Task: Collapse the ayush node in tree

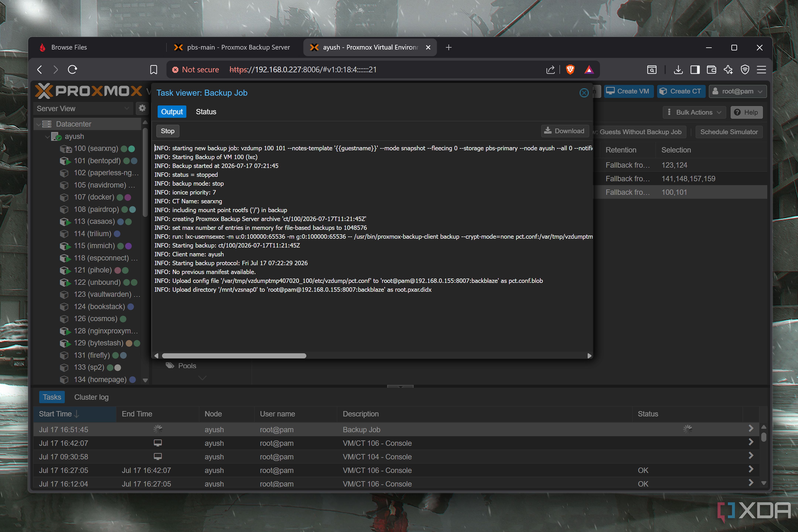Action: (x=47, y=137)
